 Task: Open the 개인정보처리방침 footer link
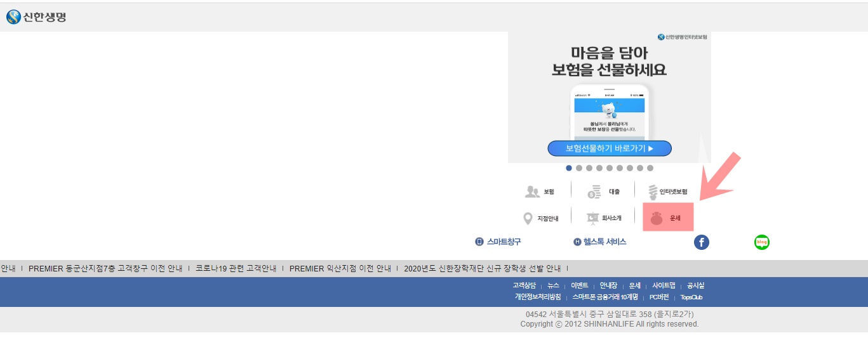pyautogui.click(x=538, y=297)
